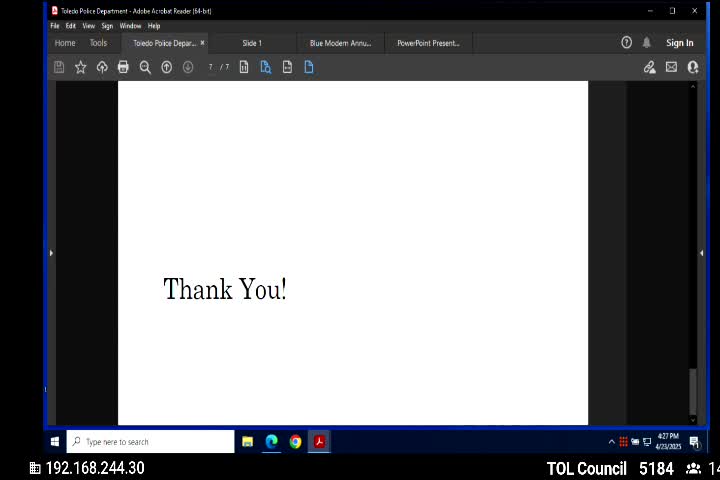
Task: Switch to the PowerPoint Present... tab
Action: click(428, 43)
